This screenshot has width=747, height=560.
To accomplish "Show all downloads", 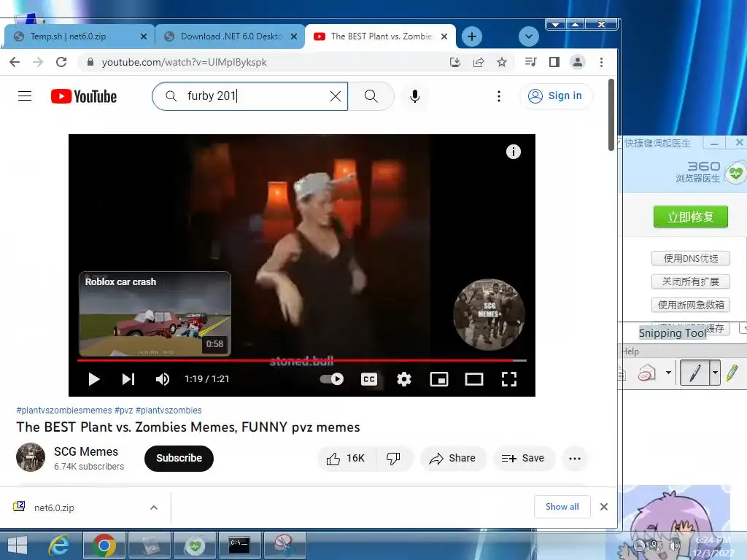I will coord(562,507).
